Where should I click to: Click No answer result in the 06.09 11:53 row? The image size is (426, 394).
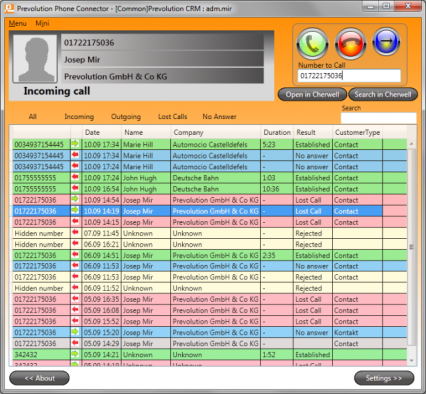[312, 266]
